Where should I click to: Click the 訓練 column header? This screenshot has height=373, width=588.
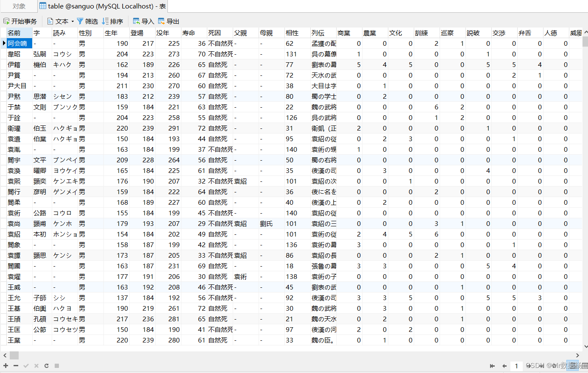[427, 33]
